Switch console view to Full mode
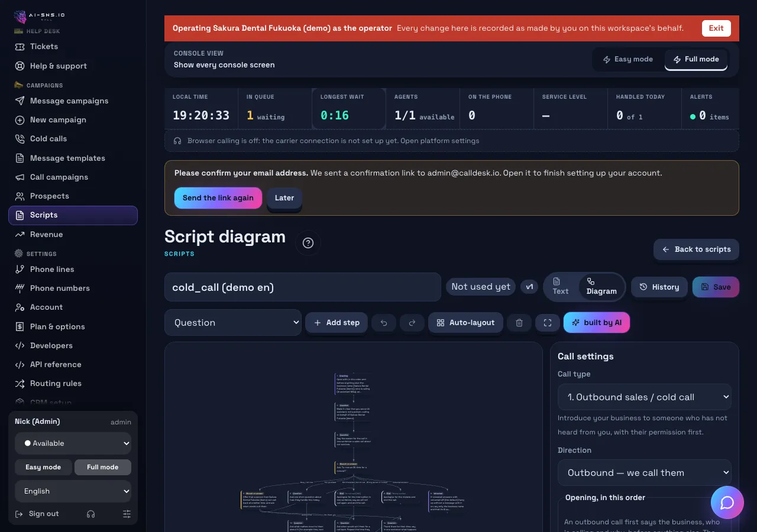757x532 pixels. [696, 59]
